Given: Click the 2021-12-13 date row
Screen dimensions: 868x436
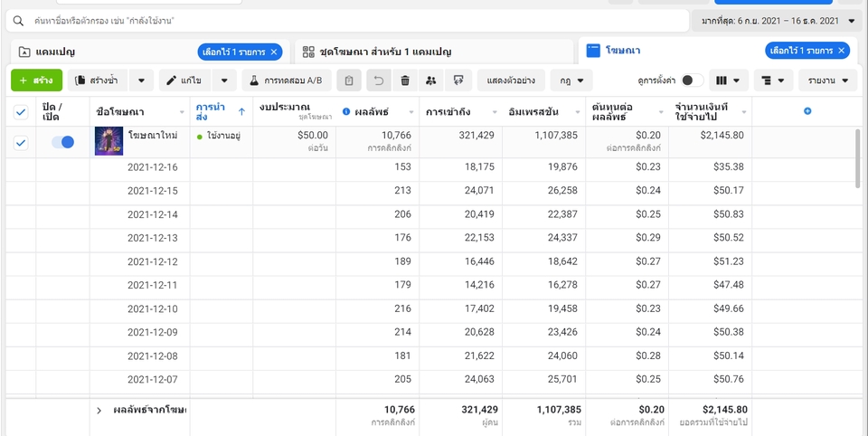Looking at the screenshot, I should click(153, 238).
